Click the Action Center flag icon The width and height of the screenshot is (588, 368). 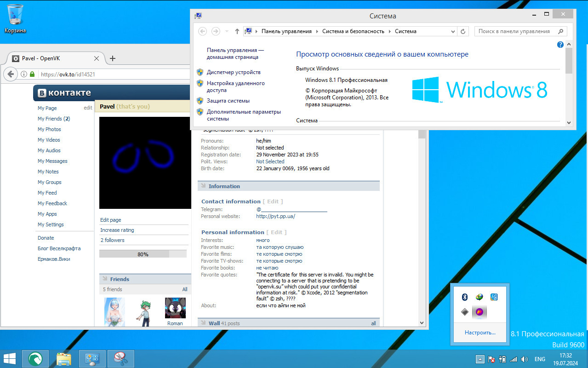click(x=491, y=359)
